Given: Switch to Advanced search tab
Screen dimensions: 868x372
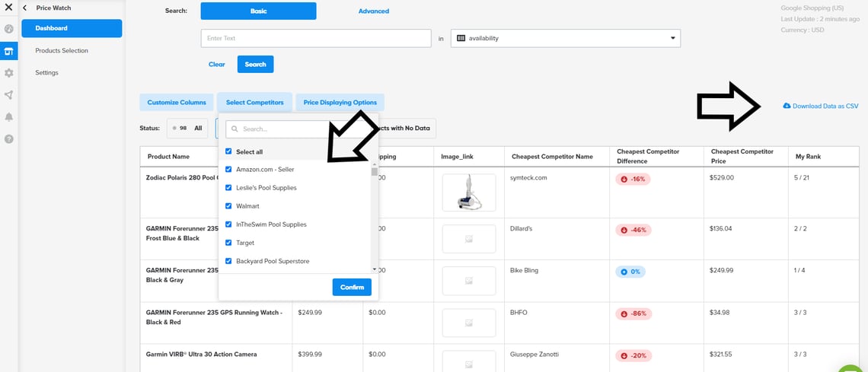Looking at the screenshot, I should [x=374, y=11].
